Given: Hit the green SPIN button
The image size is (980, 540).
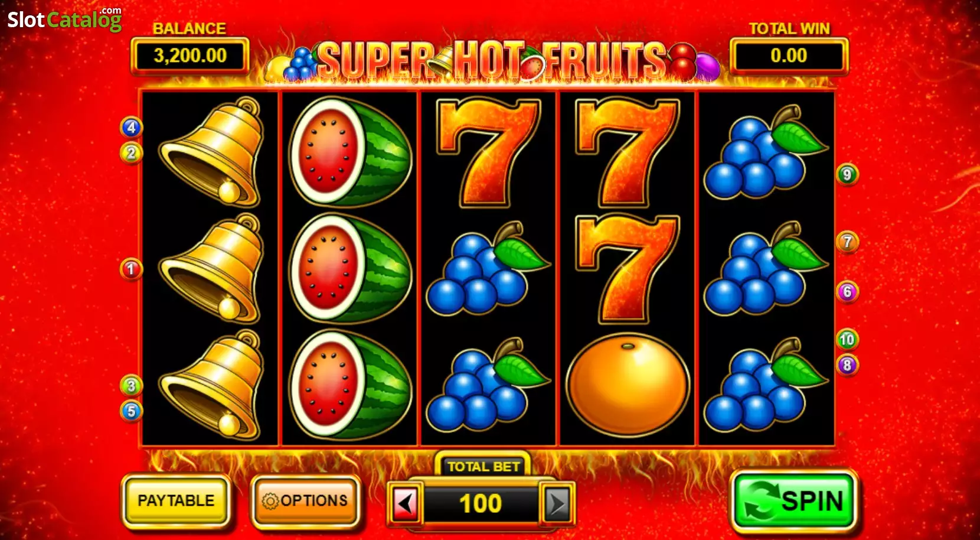Looking at the screenshot, I should pyautogui.click(x=794, y=501).
